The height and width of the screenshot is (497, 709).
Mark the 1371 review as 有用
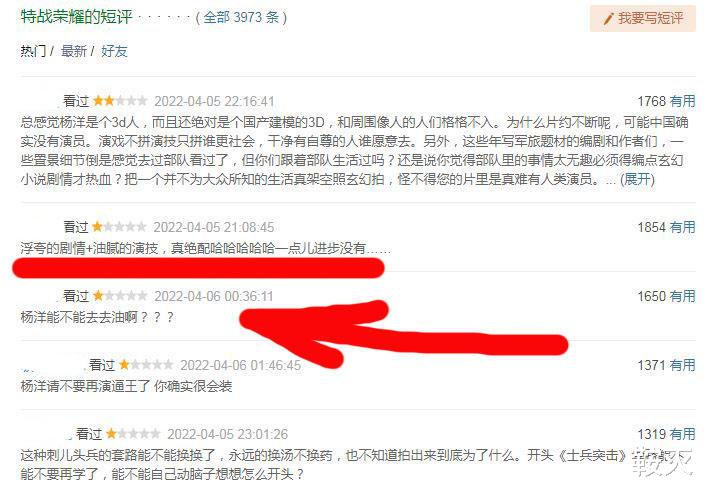682,365
